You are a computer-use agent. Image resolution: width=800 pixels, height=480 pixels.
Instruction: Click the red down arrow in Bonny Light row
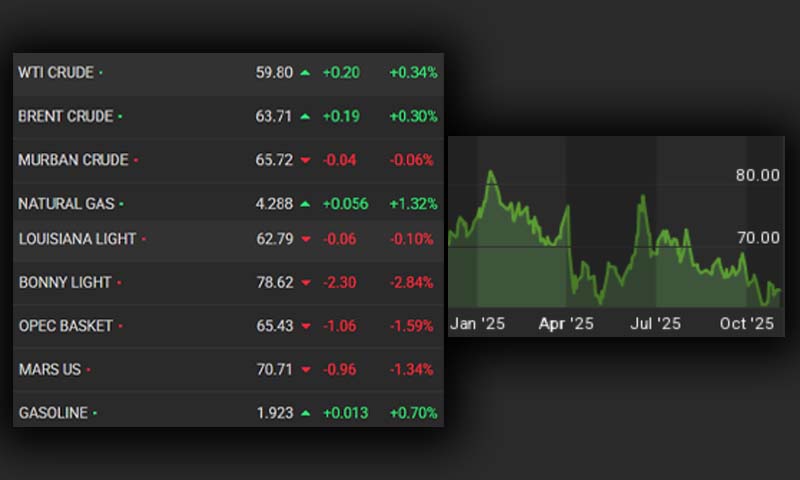(306, 283)
